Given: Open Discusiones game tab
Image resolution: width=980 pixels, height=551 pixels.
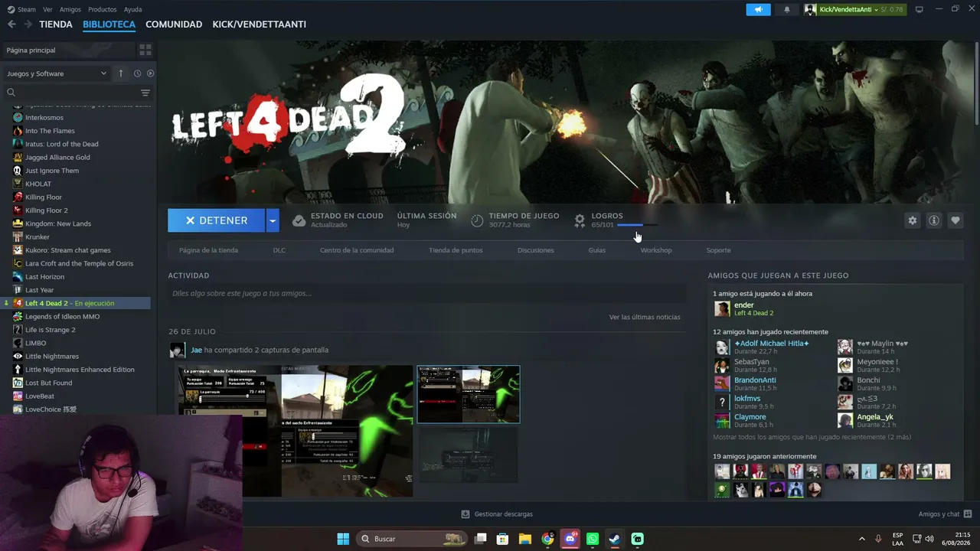Looking at the screenshot, I should click(535, 250).
